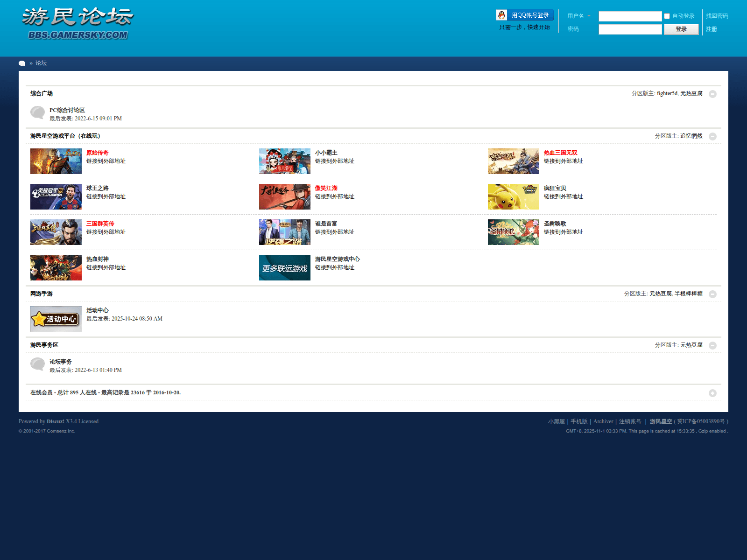Enable the 自动登录 checkbox

pyautogui.click(x=667, y=16)
